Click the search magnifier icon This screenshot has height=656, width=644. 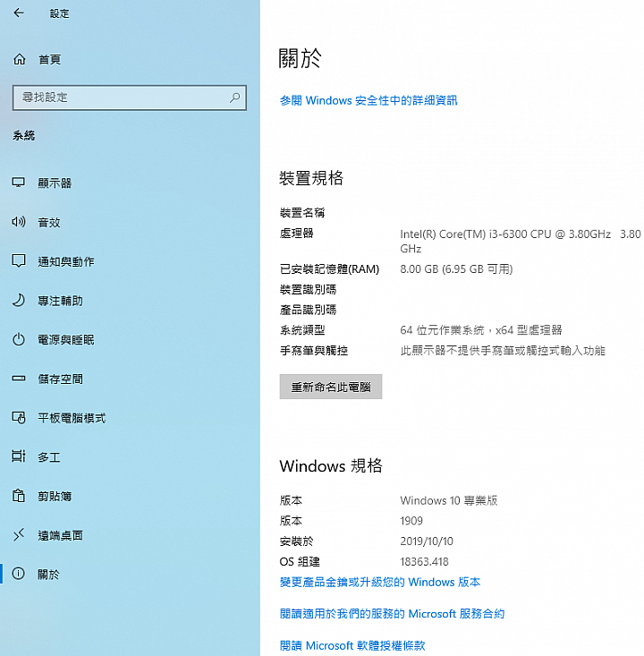tap(234, 98)
